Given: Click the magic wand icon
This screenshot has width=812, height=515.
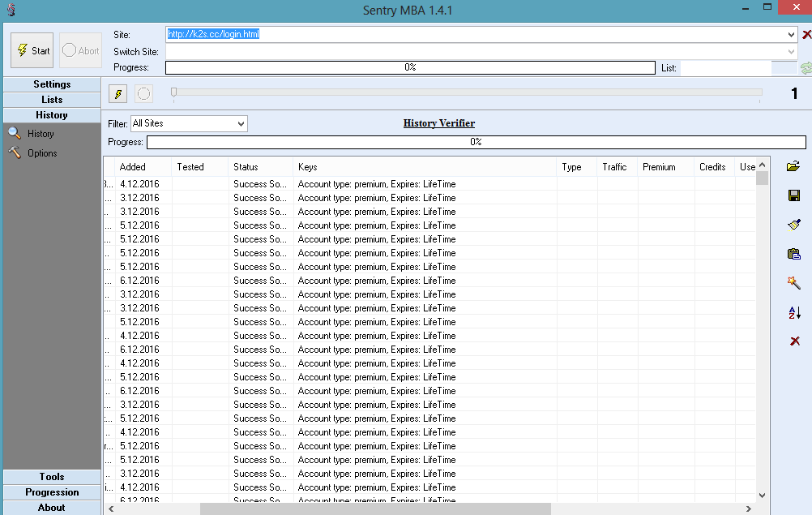Looking at the screenshot, I should click(794, 283).
